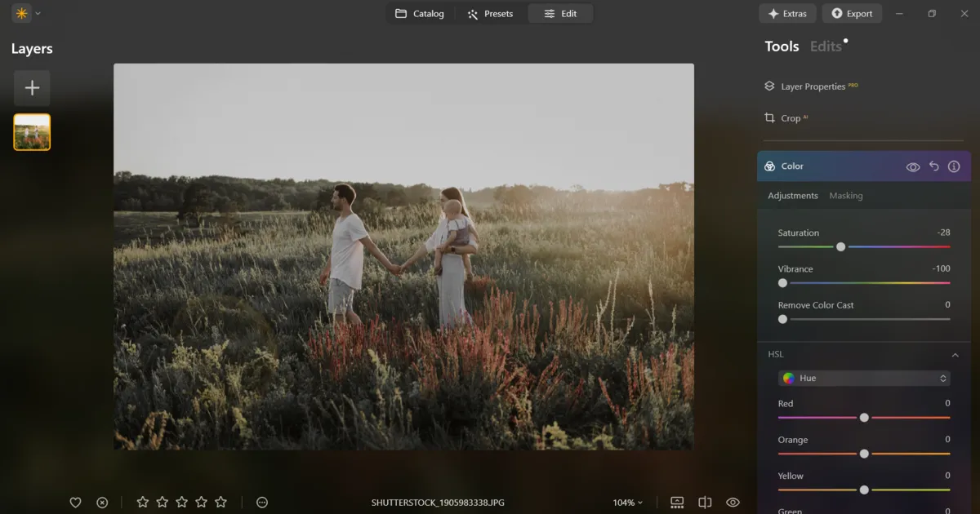This screenshot has height=514, width=980.
Task: Open the 104% zoom dropdown
Action: point(627,503)
